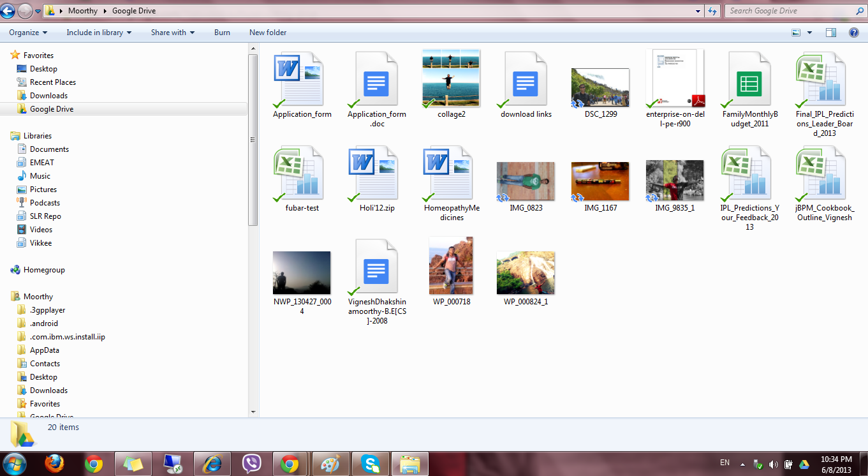This screenshot has height=476, width=868.
Task: Open the address bar history dropdown
Action: click(x=698, y=10)
